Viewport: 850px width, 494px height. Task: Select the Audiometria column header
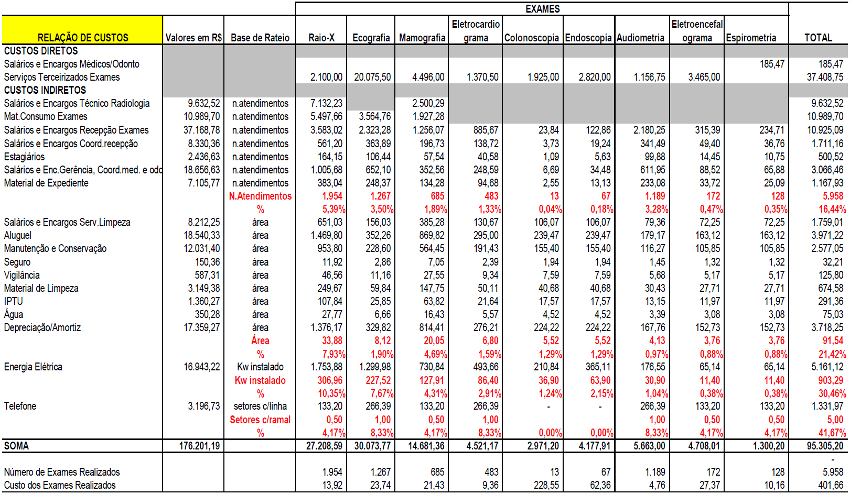click(642, 37)
